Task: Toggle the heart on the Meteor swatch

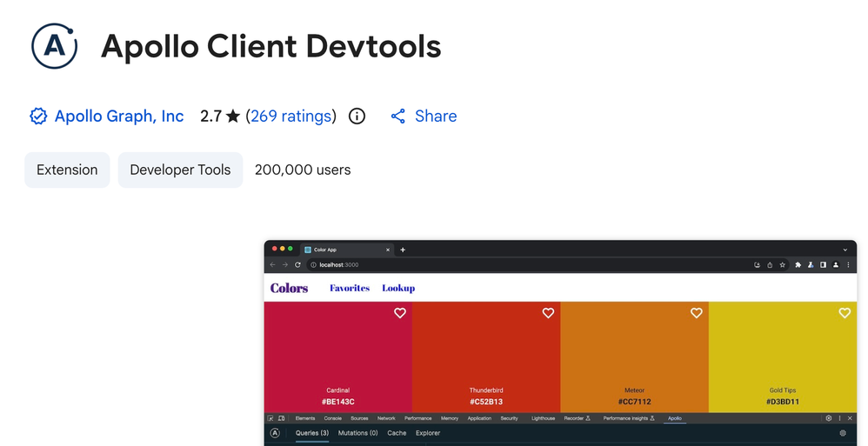Action: [696, 313]
